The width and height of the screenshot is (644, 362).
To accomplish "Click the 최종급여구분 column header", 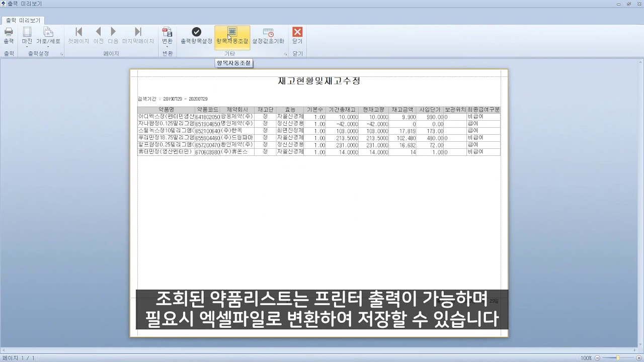I will (484, 110).
